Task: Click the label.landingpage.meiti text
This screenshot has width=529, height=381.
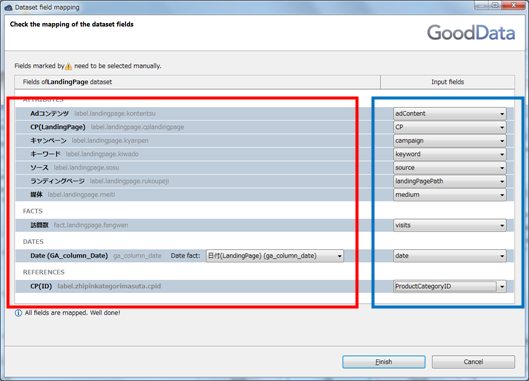Action: (81, 195)
